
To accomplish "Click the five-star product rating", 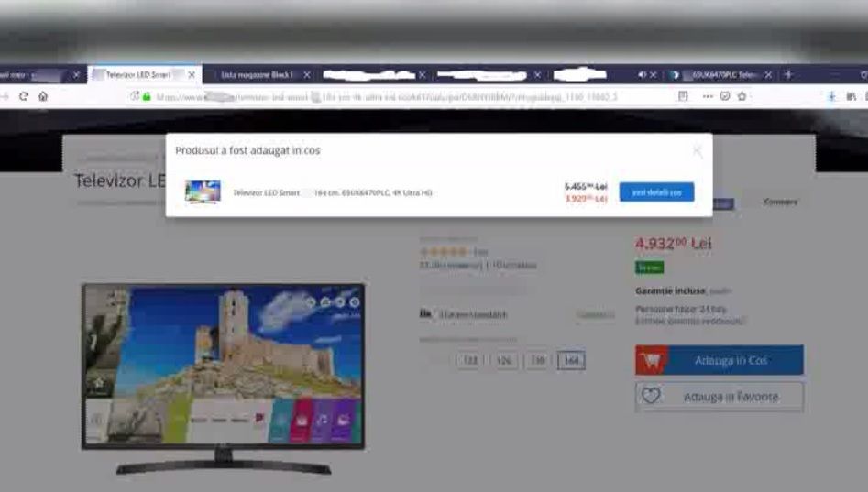I will pos(444,252).
